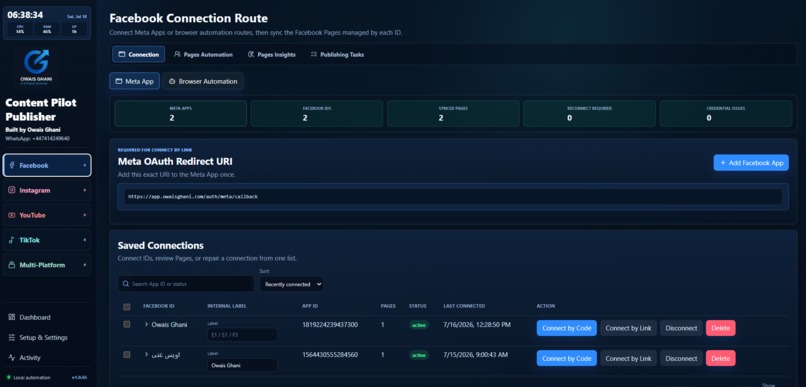806x387 pixels.
Task: Click the empty Label field with E1 / S1 / F3 placeholder
Action: (242, 335)
